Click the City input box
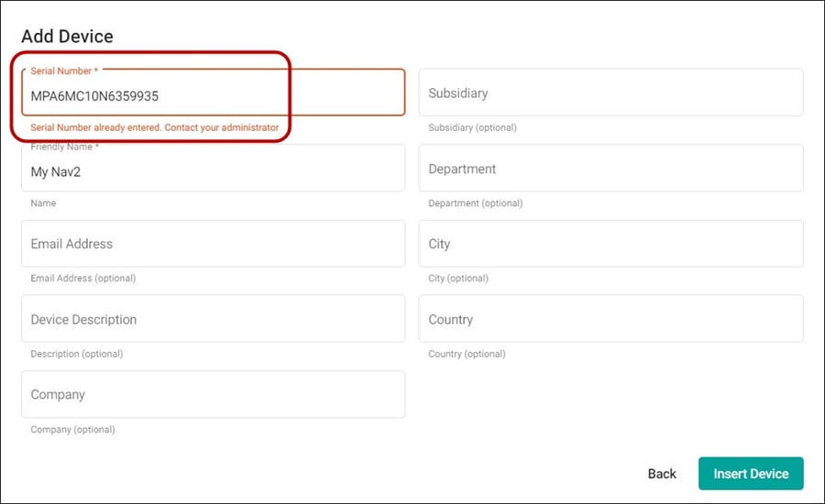 coord(610,244)
